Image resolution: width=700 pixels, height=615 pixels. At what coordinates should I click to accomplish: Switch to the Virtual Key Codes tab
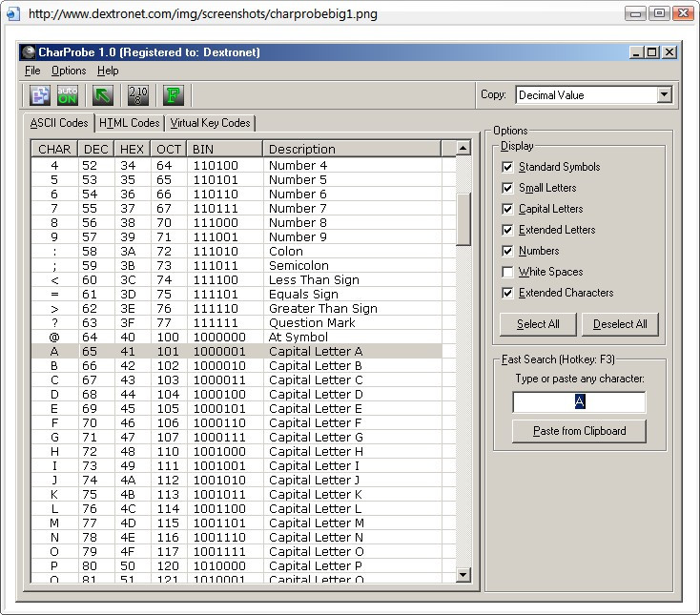point(211,123)
